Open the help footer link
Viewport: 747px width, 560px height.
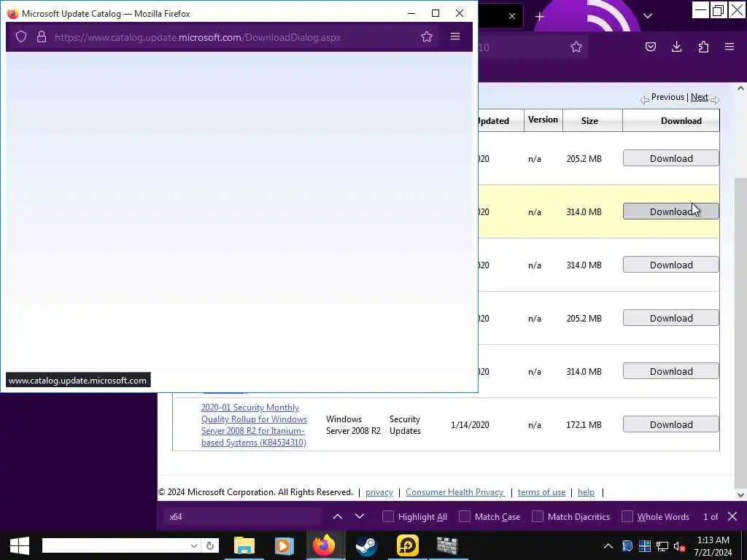click(586, 492)
